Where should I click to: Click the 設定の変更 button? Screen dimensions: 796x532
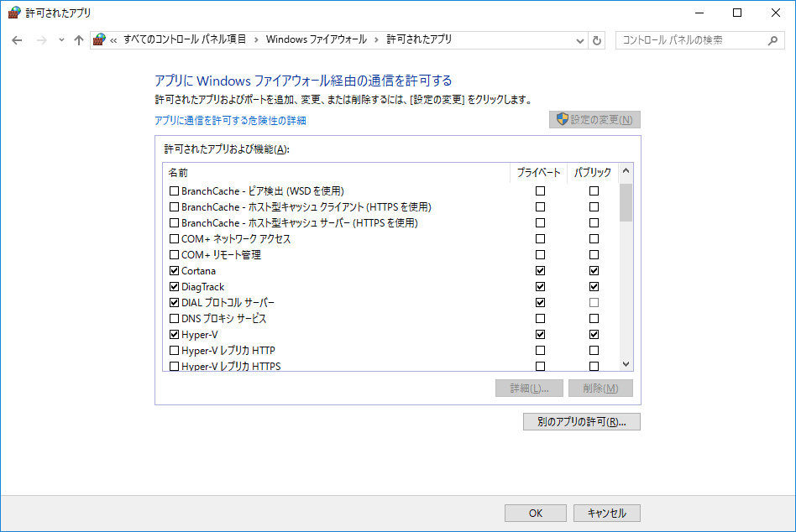(x=594, y=120)
